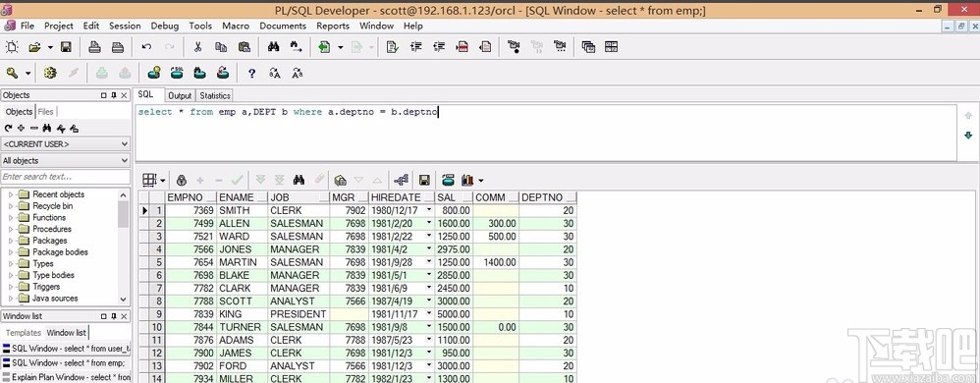Open the Reports menu
980x383 pixels.
point(333,26)
